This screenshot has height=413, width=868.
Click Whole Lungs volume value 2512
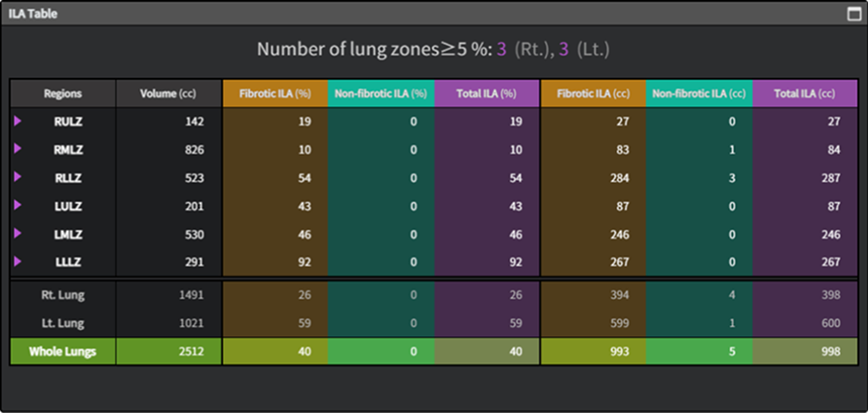point(192,352)
